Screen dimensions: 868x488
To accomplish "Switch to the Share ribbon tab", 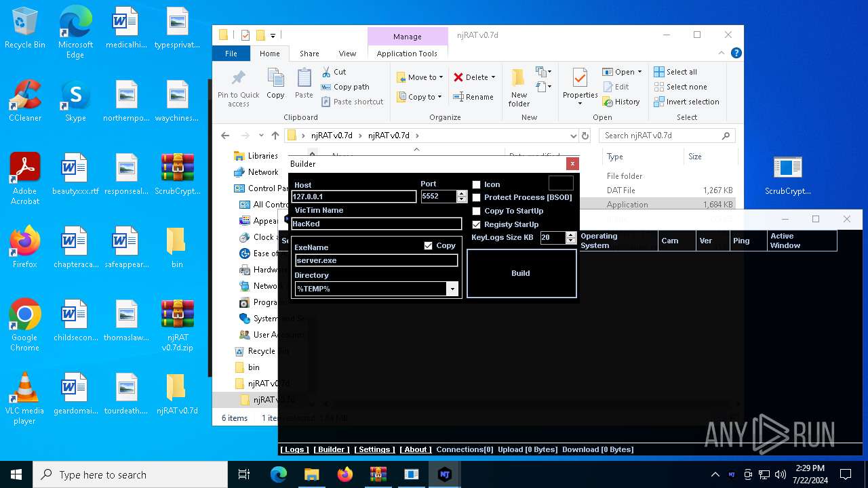I will pos(309,54).
